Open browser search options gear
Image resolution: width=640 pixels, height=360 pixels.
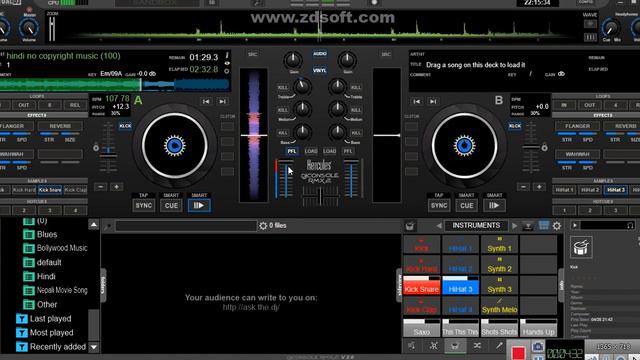(x=263, y=226)
